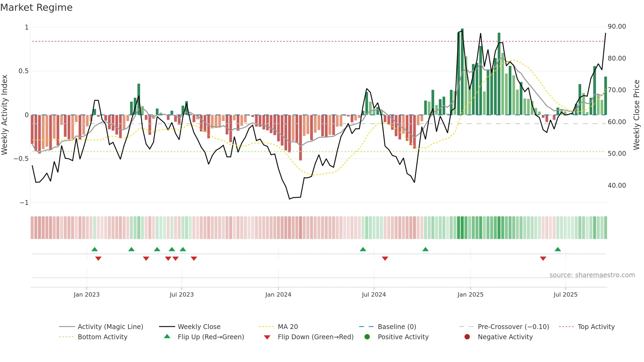This screenshot has width=644, height=362.
Task: Toggle the Flip Down (Green→Red) legend entry
Action: [309, 337]
